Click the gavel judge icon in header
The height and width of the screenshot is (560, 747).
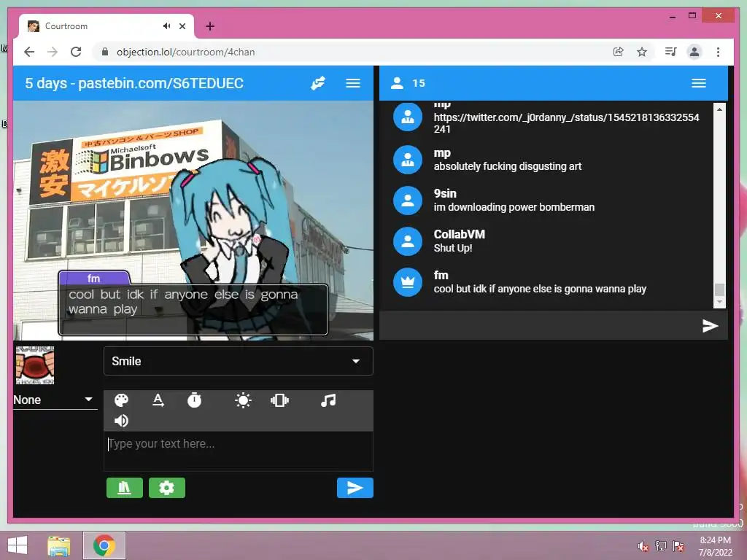tap(318, 83)
